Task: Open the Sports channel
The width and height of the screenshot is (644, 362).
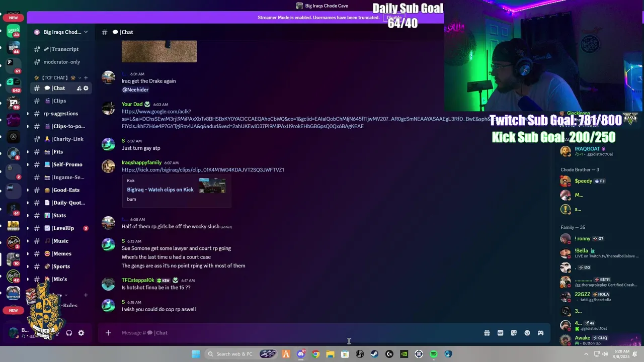Action: click(61, 266)
